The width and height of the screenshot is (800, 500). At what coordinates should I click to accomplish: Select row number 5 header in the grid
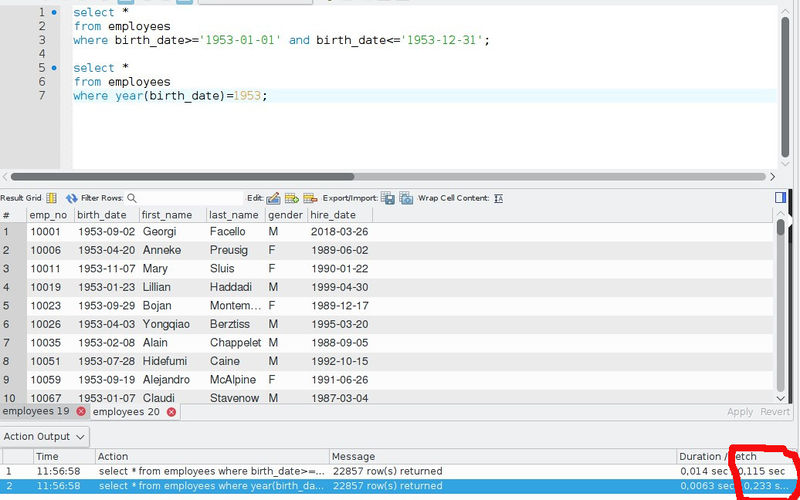tap(13, 306)
